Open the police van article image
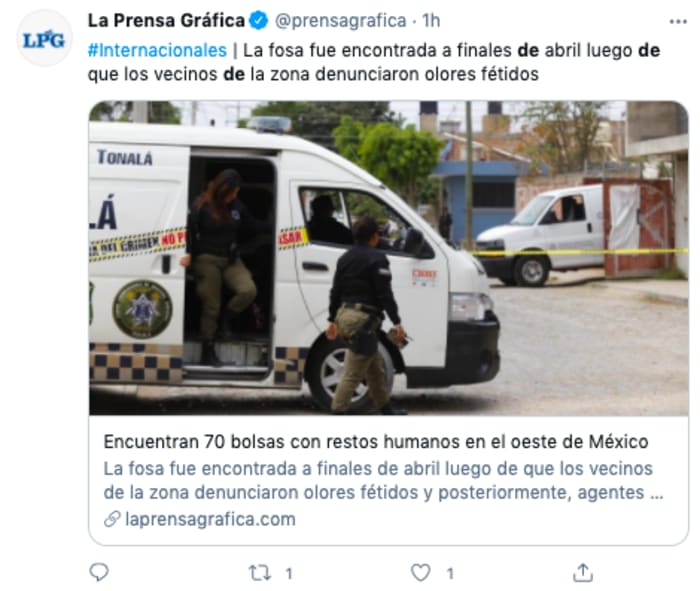700x591 pixels. 388,258
